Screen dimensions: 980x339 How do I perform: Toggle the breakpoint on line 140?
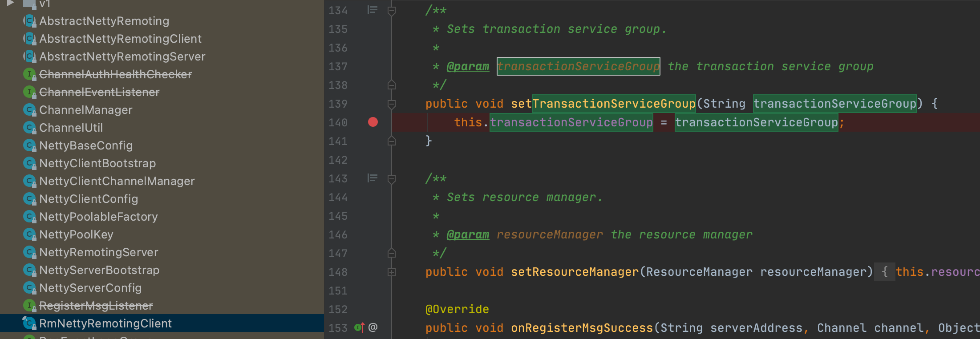[x=373, y=122]
